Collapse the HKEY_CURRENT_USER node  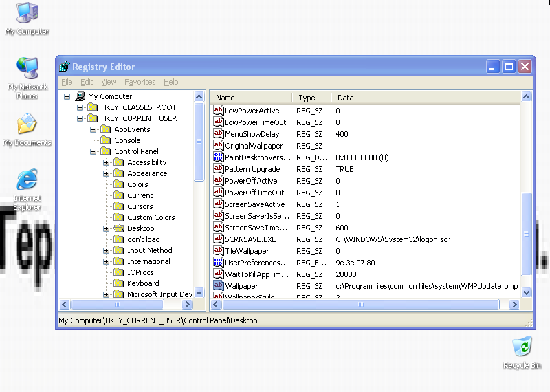click(80, 118)
